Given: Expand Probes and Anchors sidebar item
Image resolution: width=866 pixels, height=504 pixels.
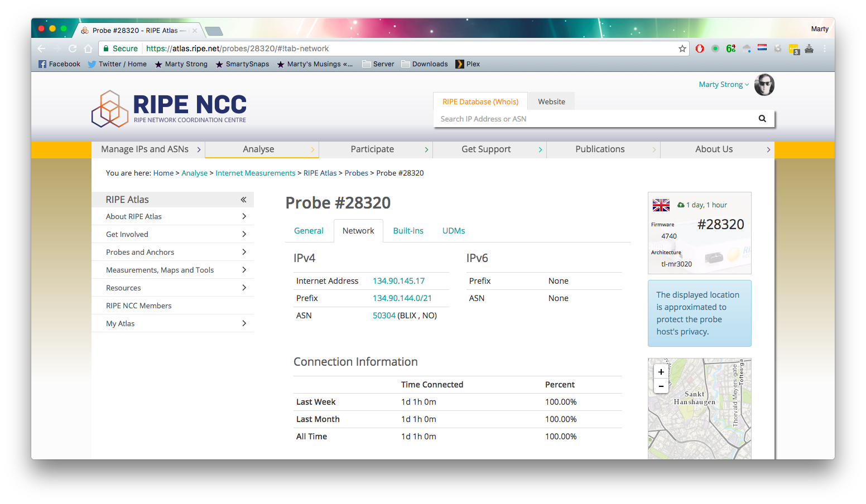Looking at the screenshot, I should click(x=244, y=252).
